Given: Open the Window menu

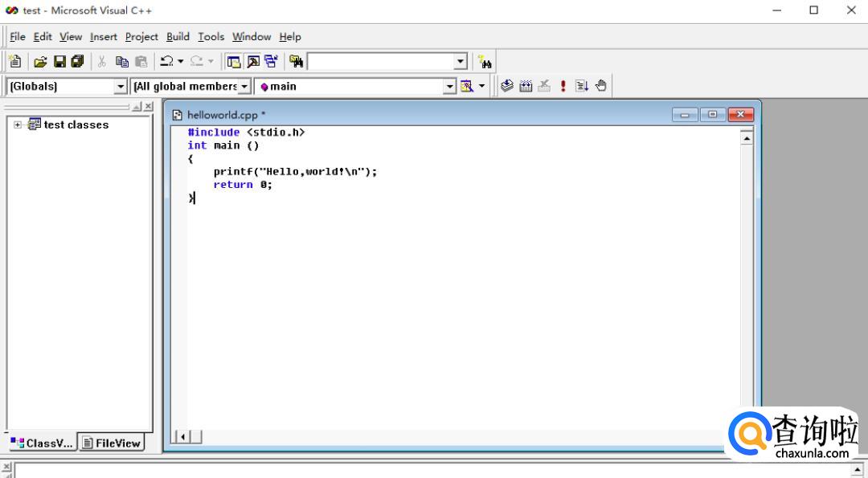Looking at the screenshot, I should click(x=252, y=36).
